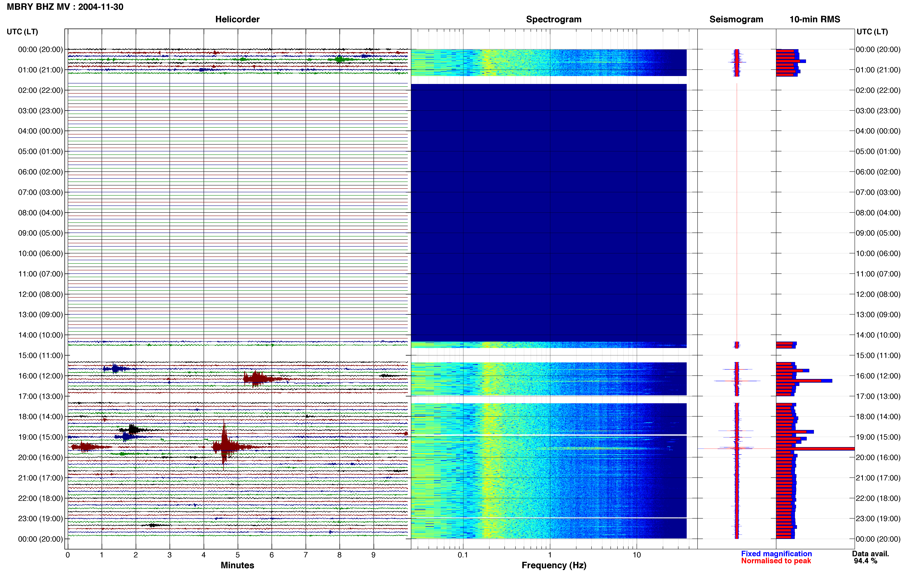
Task: Click the 'Seismogram' panel heading
Action: pyautogui.click(x=736, y=19)
